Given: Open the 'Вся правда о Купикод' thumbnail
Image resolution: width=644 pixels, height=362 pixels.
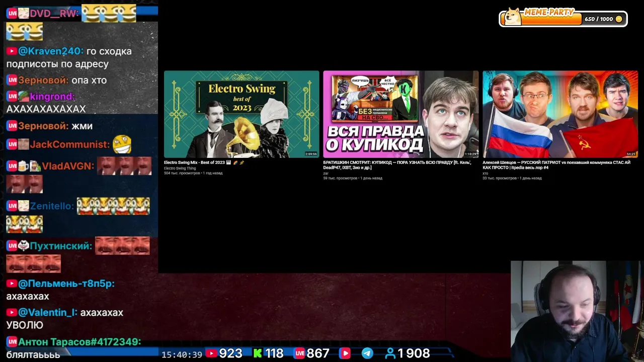Looking at the screenshot, I should point(400,114).
